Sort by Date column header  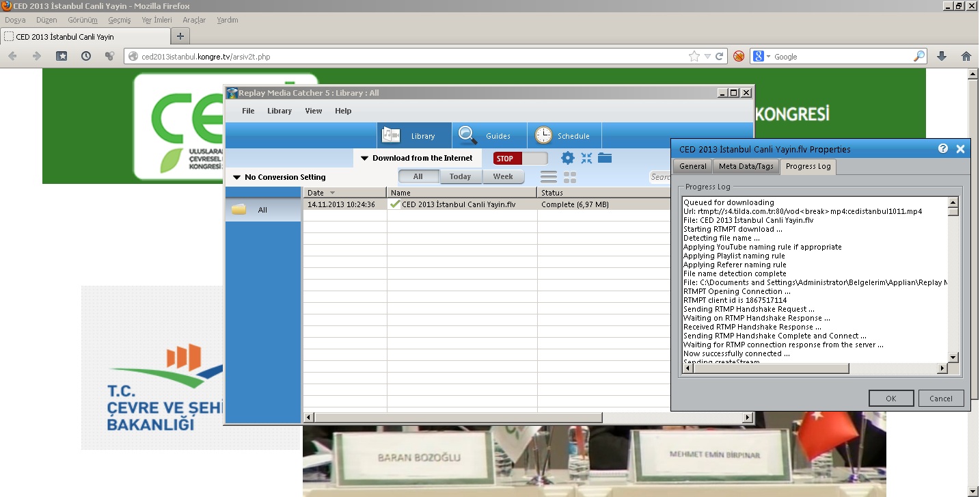tap(345, 193)
